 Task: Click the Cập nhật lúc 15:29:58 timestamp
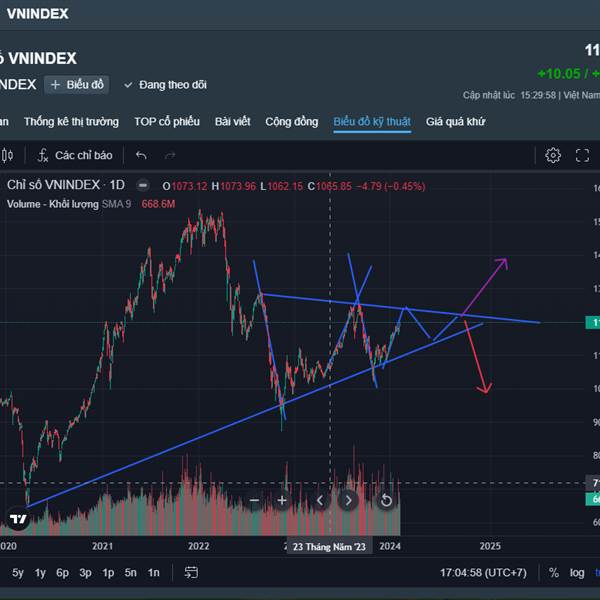pyautogui.click(x=509, y=95)
